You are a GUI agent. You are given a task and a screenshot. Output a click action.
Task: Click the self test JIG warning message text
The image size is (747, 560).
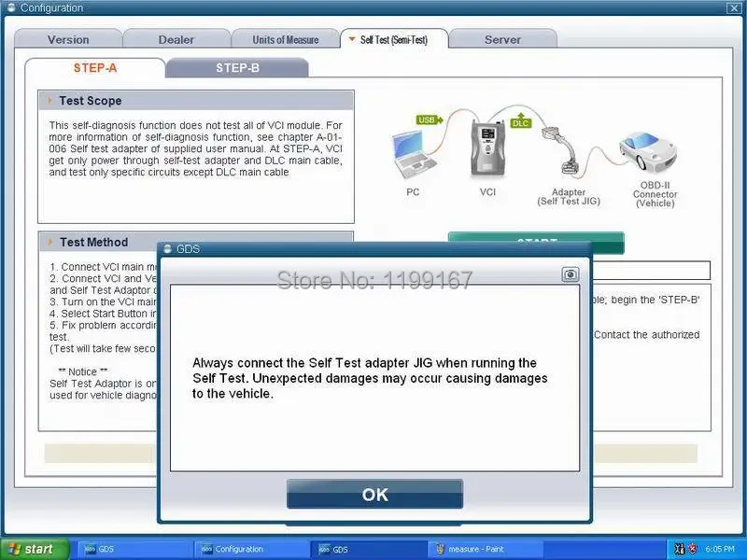pos(370,378)
